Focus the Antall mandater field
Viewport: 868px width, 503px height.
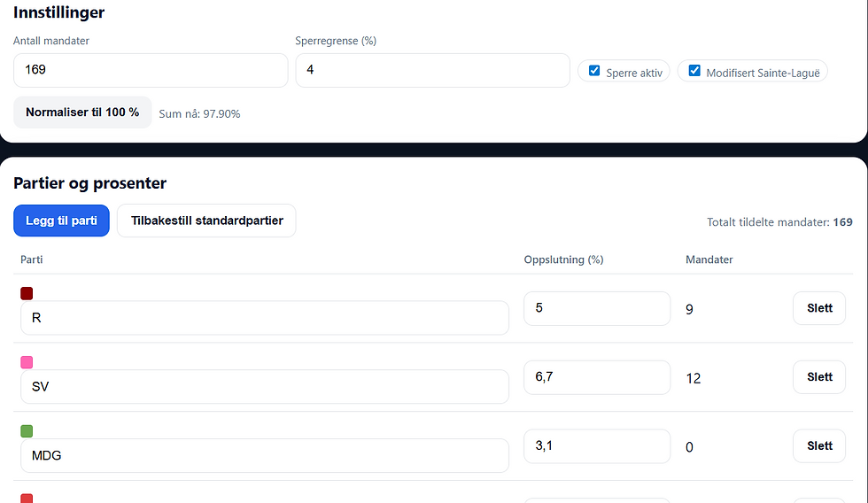pos(151,70)
